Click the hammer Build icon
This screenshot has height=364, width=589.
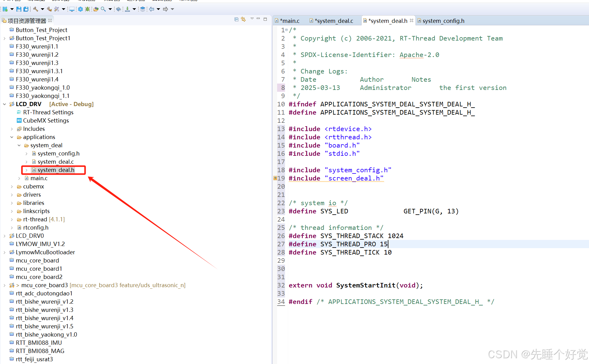36,9
